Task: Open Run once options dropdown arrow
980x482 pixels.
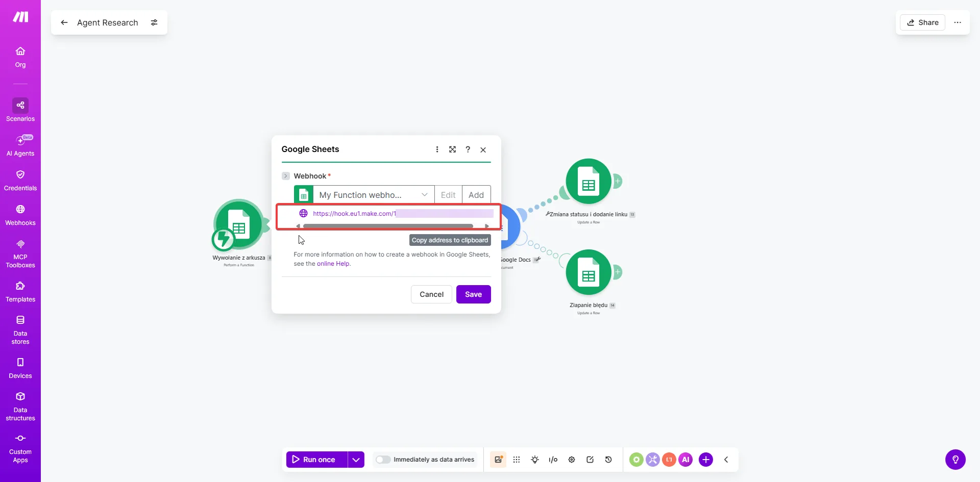Action: pyautogui.click(x=356, y=460)
